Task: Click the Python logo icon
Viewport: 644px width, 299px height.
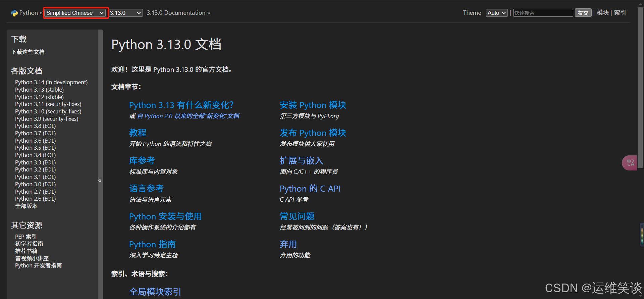Action: 14,13
